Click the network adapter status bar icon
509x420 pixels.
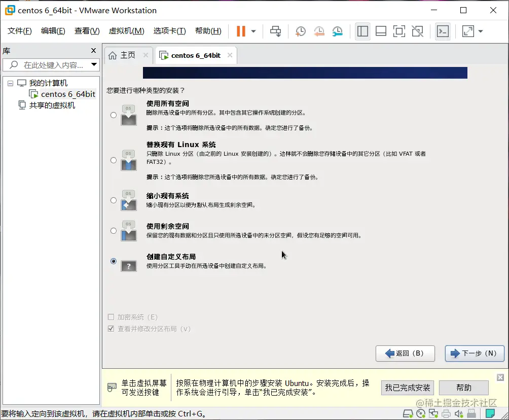[433, 413]
